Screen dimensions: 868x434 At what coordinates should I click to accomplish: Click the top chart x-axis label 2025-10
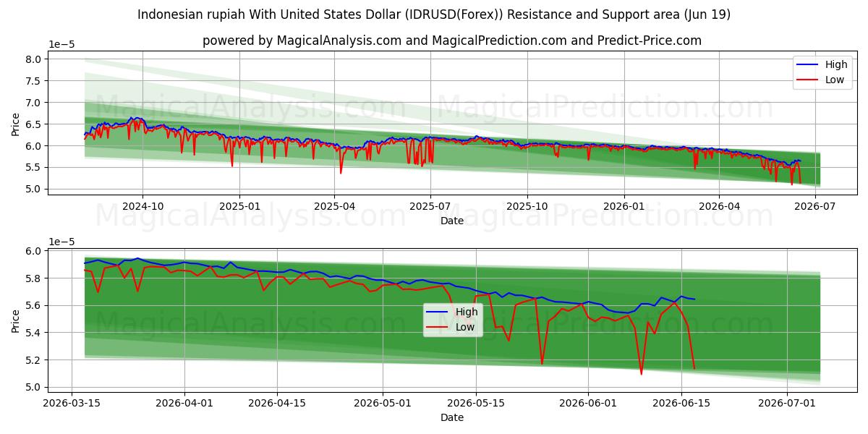(527, 207)
